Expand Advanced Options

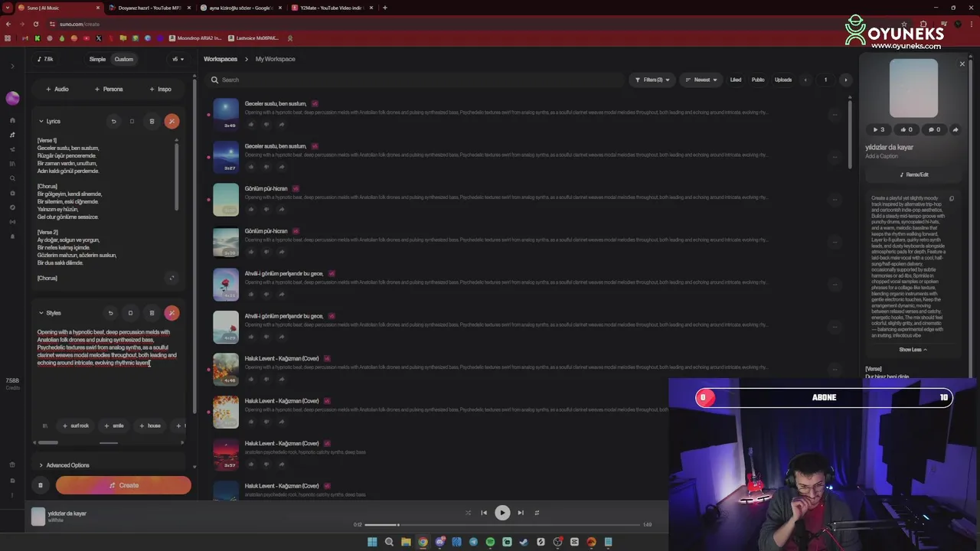(x=64, y=465)
